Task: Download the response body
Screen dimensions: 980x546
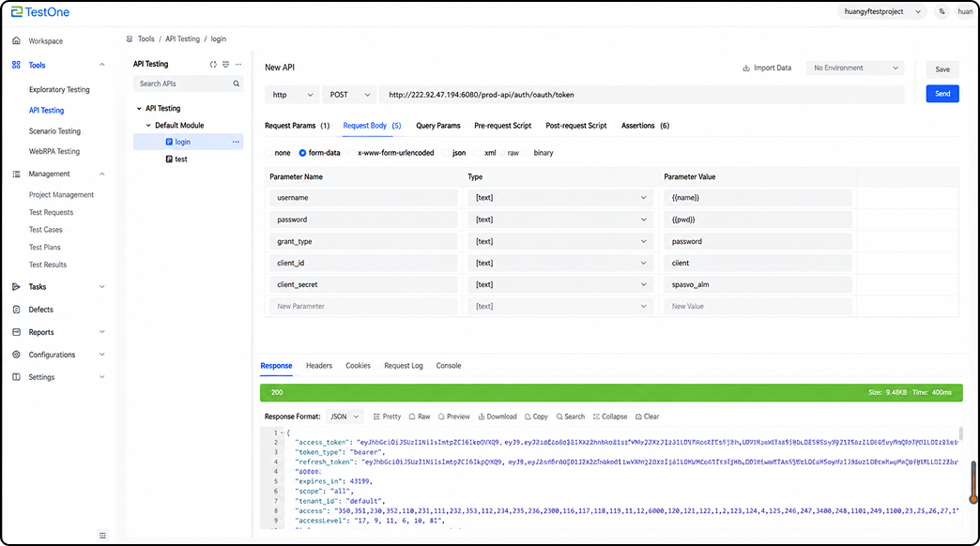Action: pos(498,417)
